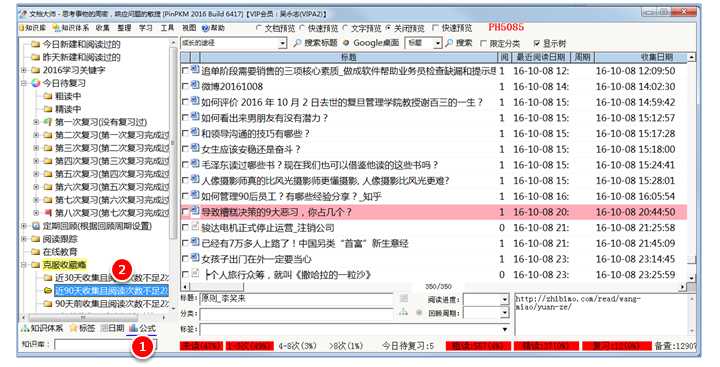
Task: Click the bottom 知识体系 tab icon
Action: pos(25,328)
